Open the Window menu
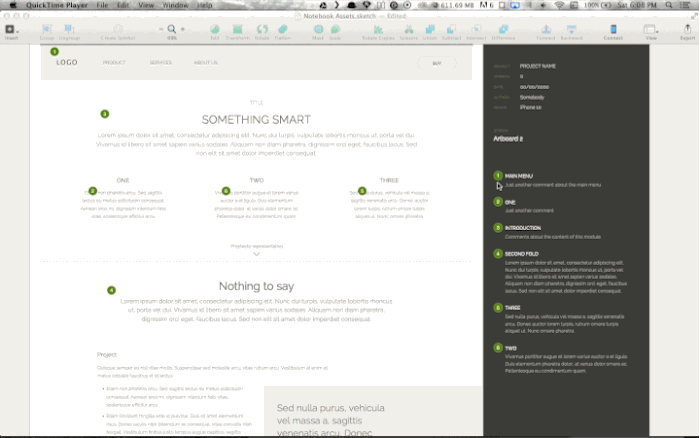This screenshot has width=700, height=438. click(x=175, y=5)
